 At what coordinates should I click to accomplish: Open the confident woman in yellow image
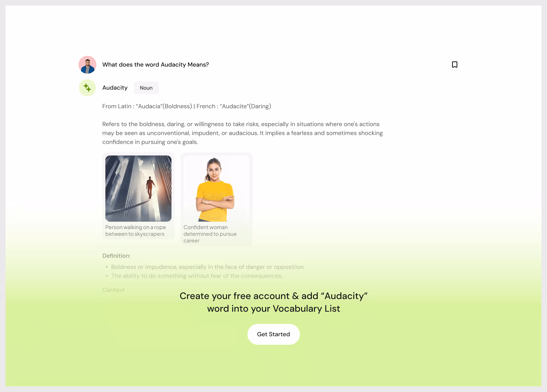point(217,188)
